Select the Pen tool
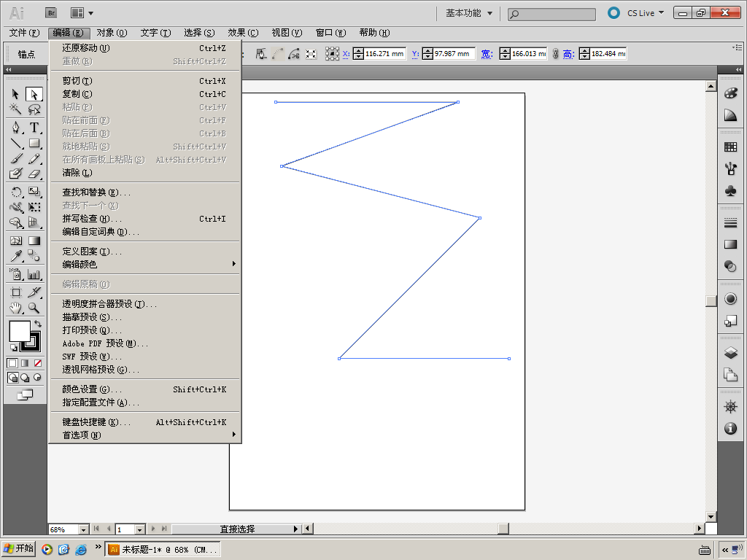 (15, 128)
